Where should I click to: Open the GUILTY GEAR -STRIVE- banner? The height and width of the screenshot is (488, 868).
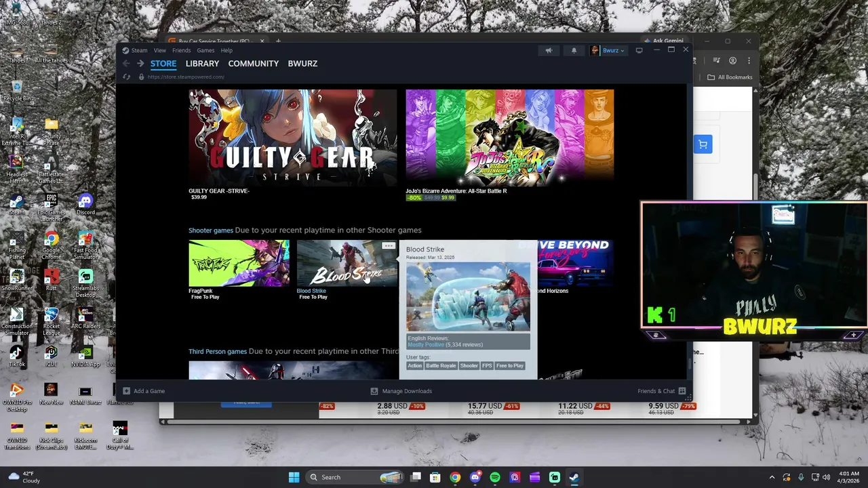[293, 138]
